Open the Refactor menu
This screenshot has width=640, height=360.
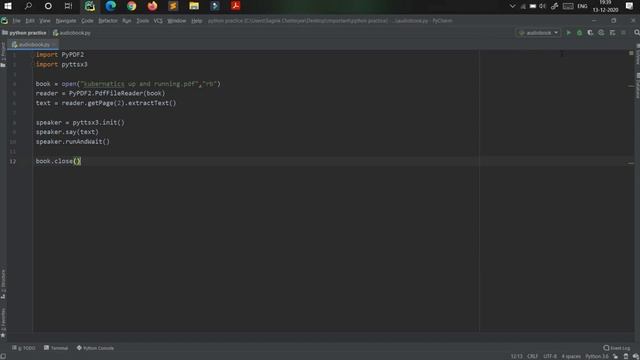pyautogui.click(x=108, y=20)
